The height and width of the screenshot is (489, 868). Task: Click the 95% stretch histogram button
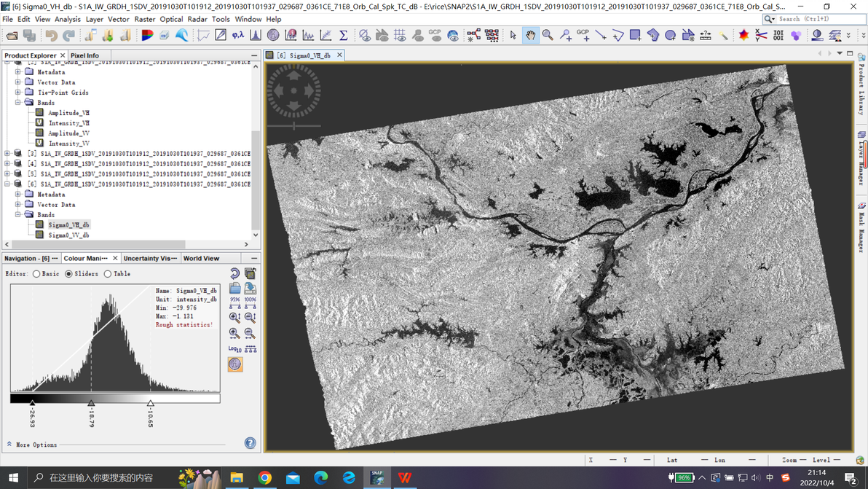click(x=234, y=302)
